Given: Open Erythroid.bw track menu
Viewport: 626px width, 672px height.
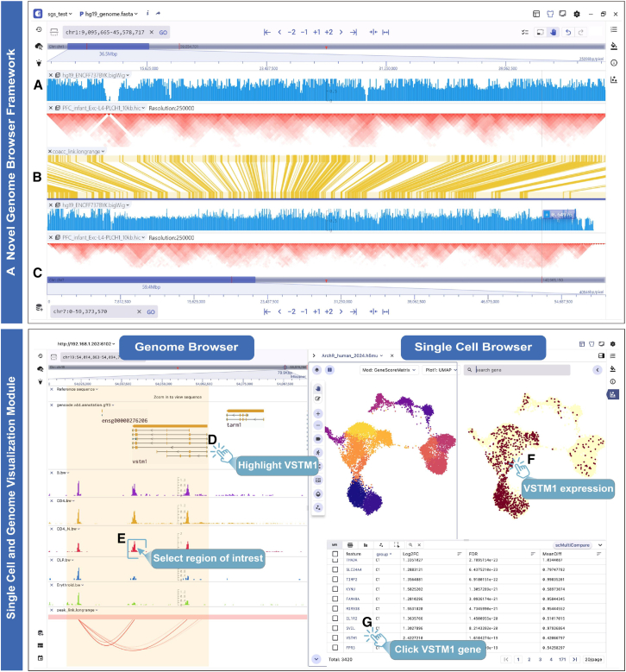Looking at the screenshot, I should tap(70, 585).
